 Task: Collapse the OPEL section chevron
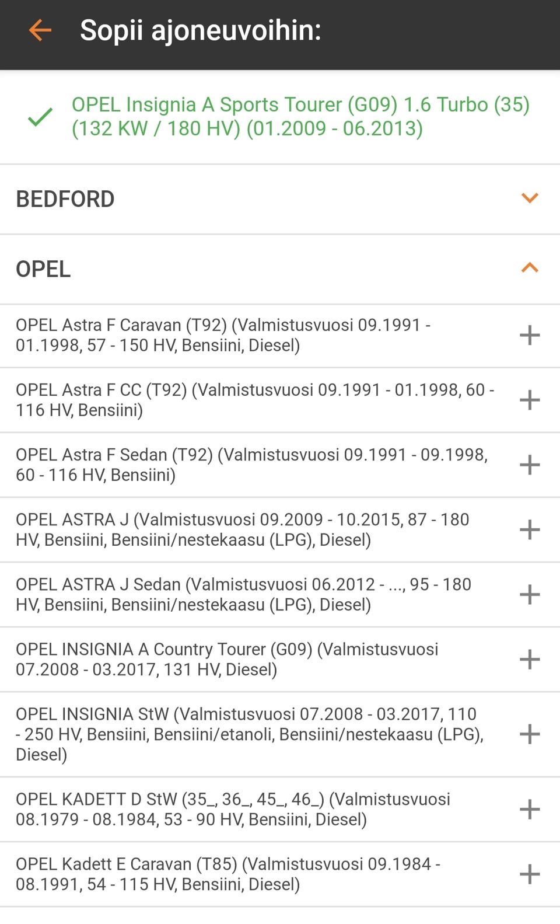(530, 268)
